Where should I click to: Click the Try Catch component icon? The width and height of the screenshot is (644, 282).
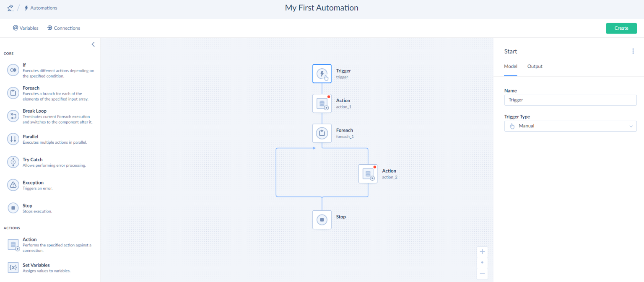[x=13, y=162]
